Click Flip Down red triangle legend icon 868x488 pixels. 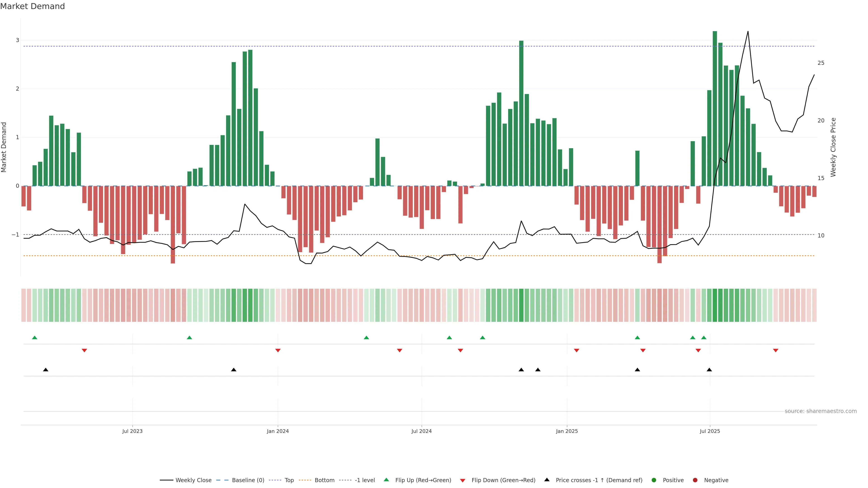coord(463,480)
